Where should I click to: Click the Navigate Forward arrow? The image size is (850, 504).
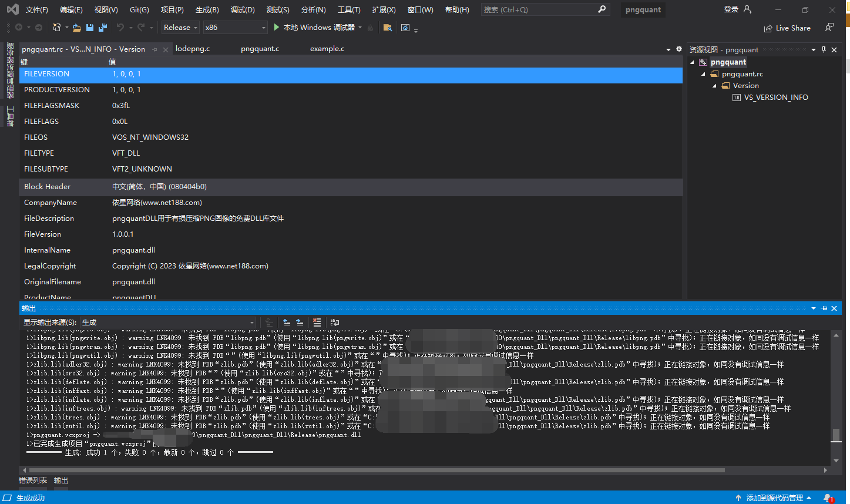[x=39, y=28]
